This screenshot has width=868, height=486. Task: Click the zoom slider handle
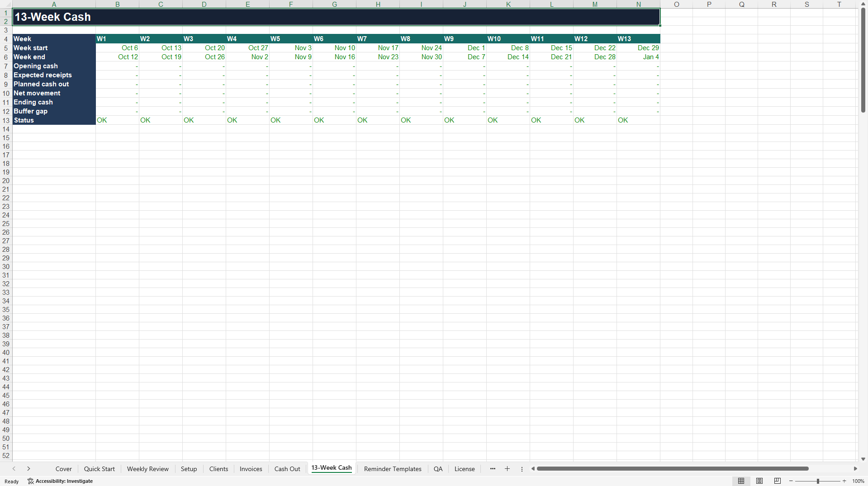(x=818, y=481)
